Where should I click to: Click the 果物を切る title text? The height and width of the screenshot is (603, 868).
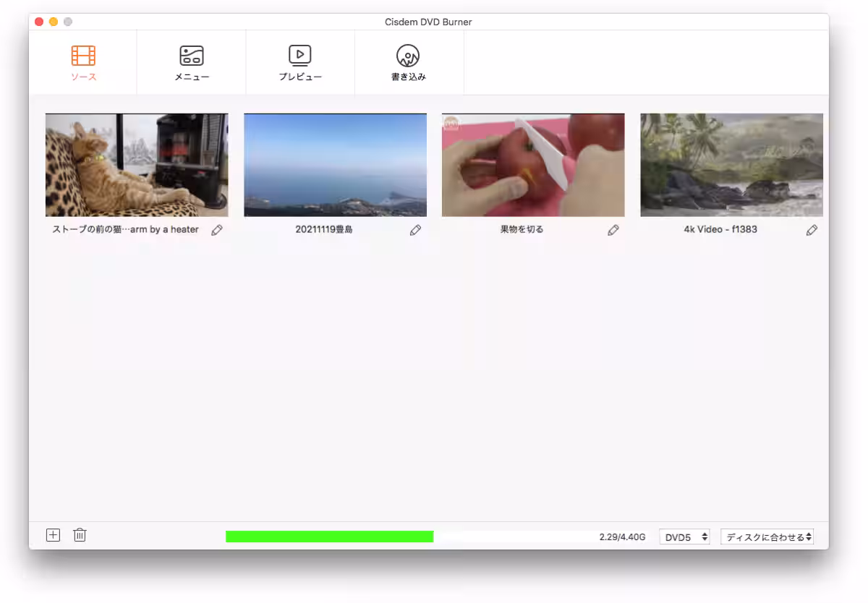[x=522, y=230]
